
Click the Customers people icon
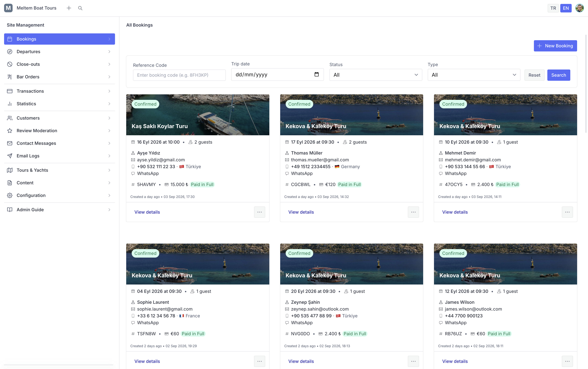[10, 118]
